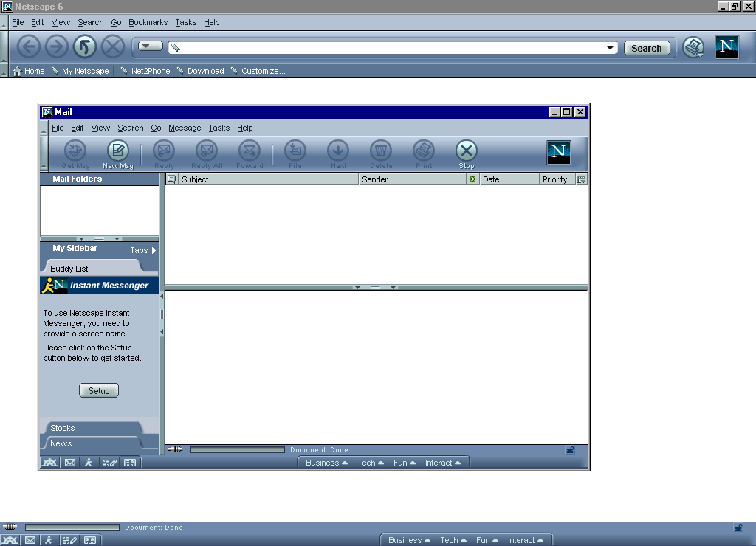
Task: Expand Tech menu in Mail window taskbar
Action: tap(371, 463)
